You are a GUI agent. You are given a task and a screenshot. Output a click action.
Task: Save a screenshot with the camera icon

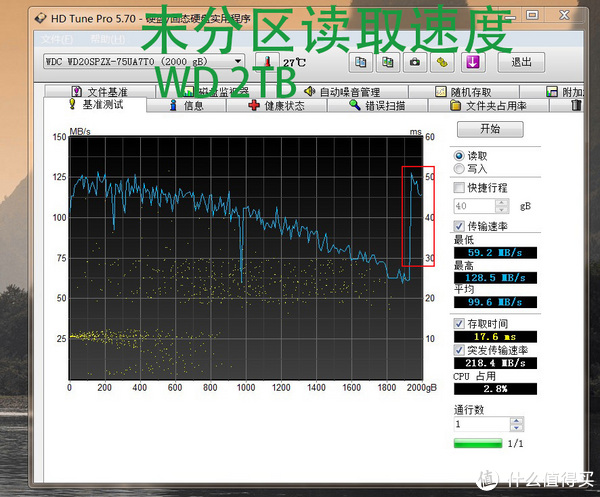[415, 62]
